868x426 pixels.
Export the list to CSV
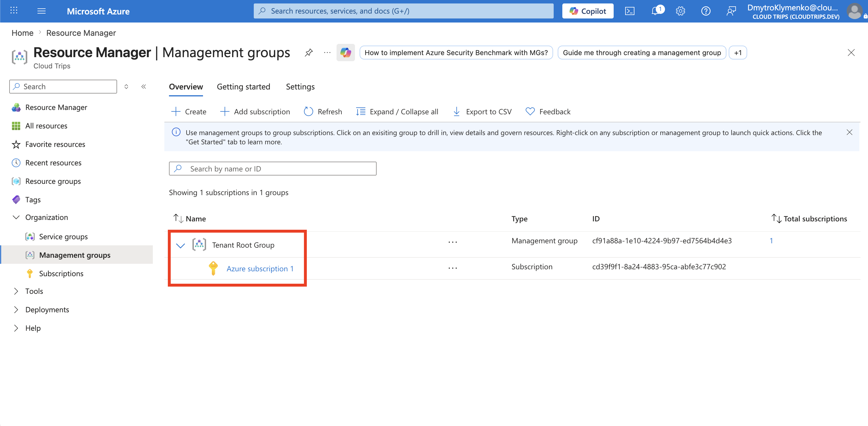tap(482, 112)
